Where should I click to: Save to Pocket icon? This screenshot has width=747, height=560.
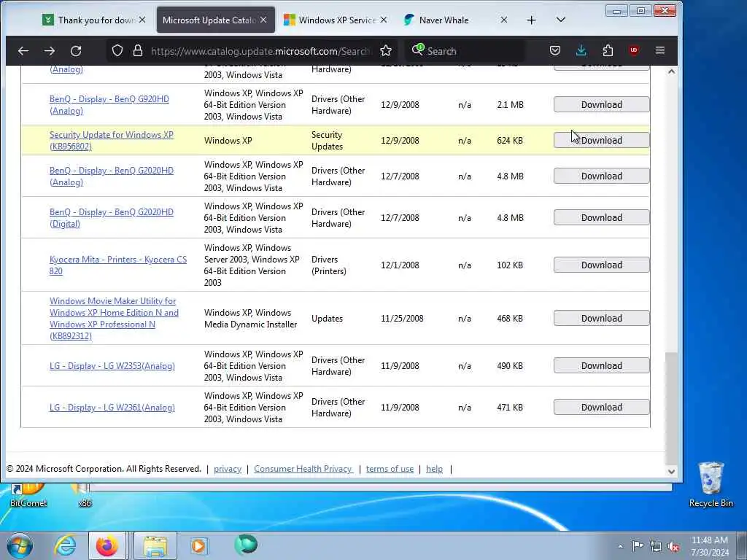click(x=555, y=50)
